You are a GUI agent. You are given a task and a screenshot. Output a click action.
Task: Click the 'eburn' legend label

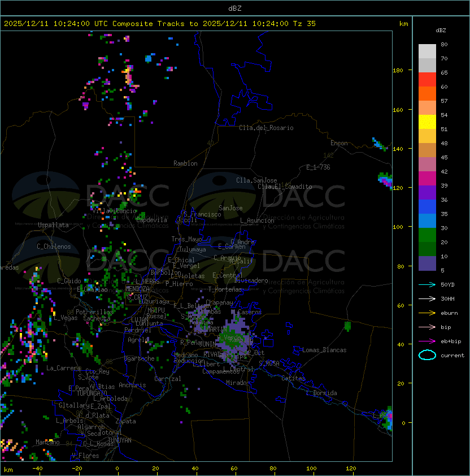449,313
